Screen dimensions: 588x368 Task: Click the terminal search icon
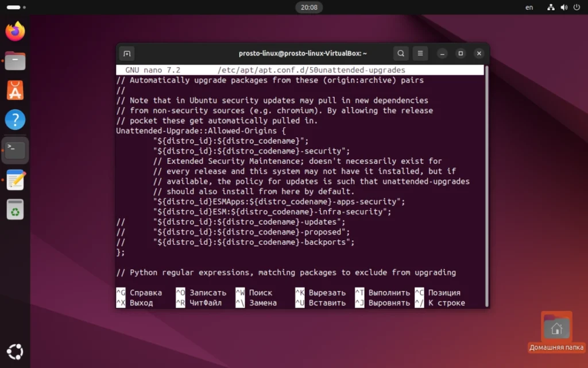(401, 53)
